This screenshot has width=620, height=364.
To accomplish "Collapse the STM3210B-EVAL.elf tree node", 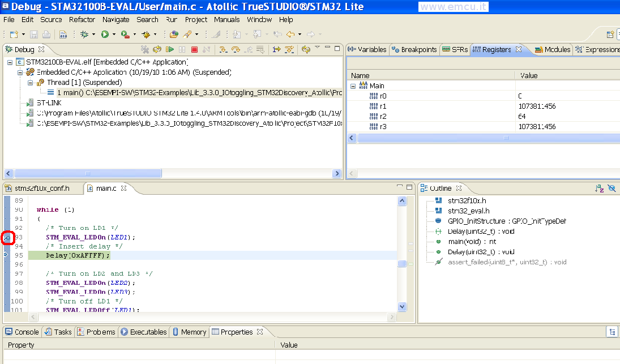I will pyautogui.click(x=10, y=62).
